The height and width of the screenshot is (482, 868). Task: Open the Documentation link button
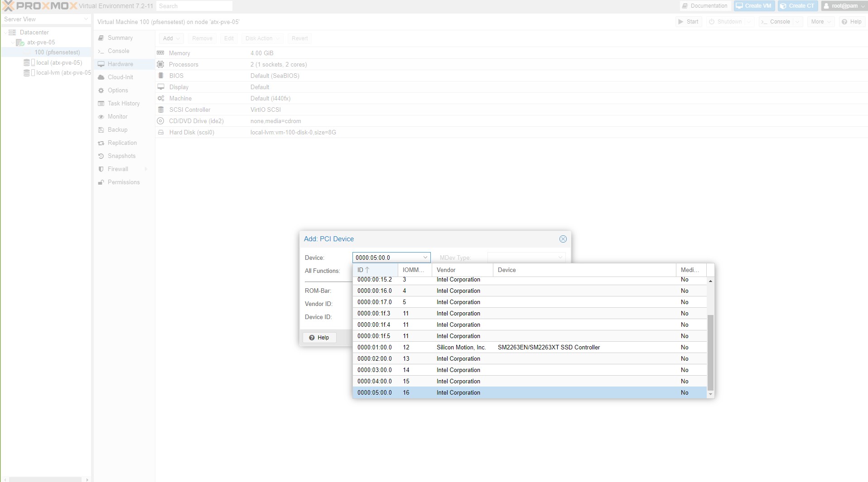(x=705, y=6)
